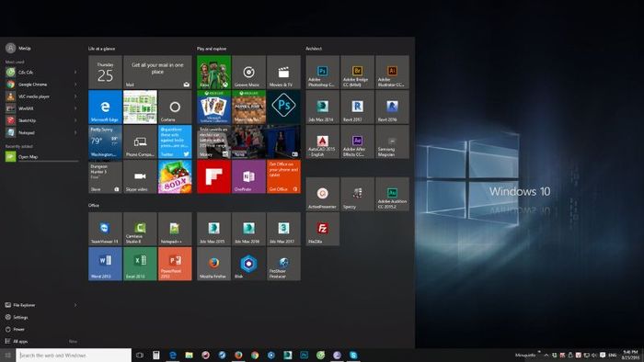Open the Samsung Magician tile
Screen dimensions: 644x362
click(392, 141)
